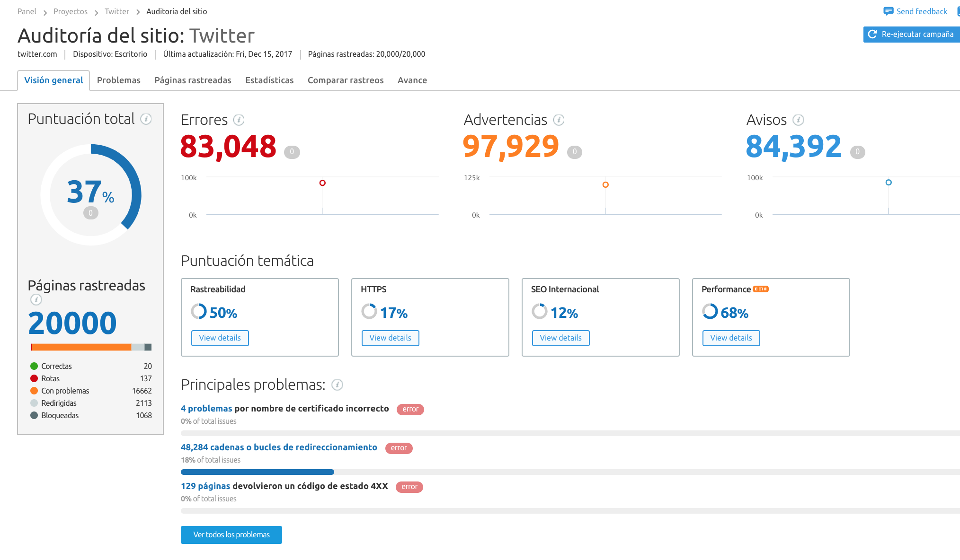Screen dimensions: 960x560
Task: Click the zero change badge beside 84,392
Action: tap(857, 152)
